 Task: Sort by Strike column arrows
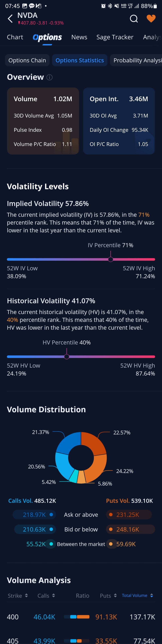[x=26, y=595]
